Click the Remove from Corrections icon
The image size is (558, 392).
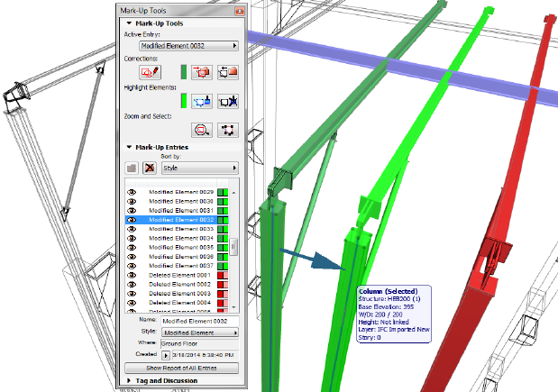pyautogui.click(x=227, y=71)
